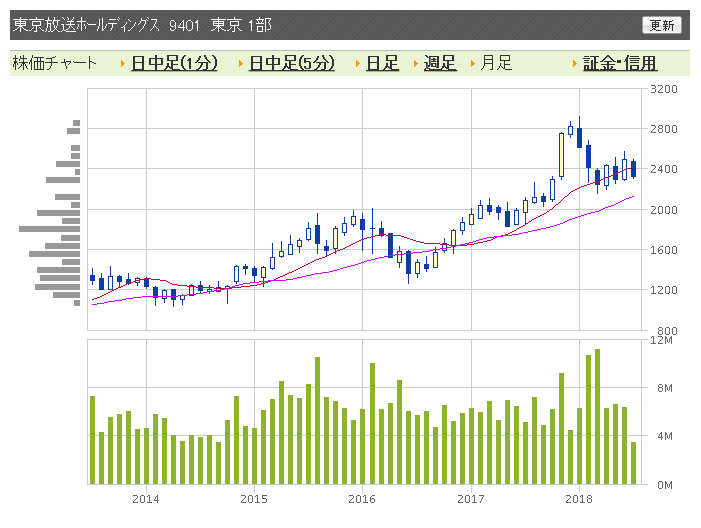This screenshot has height=528, width=701.
Task: Open the 日足 daily chart
Action: coord(382,63)
